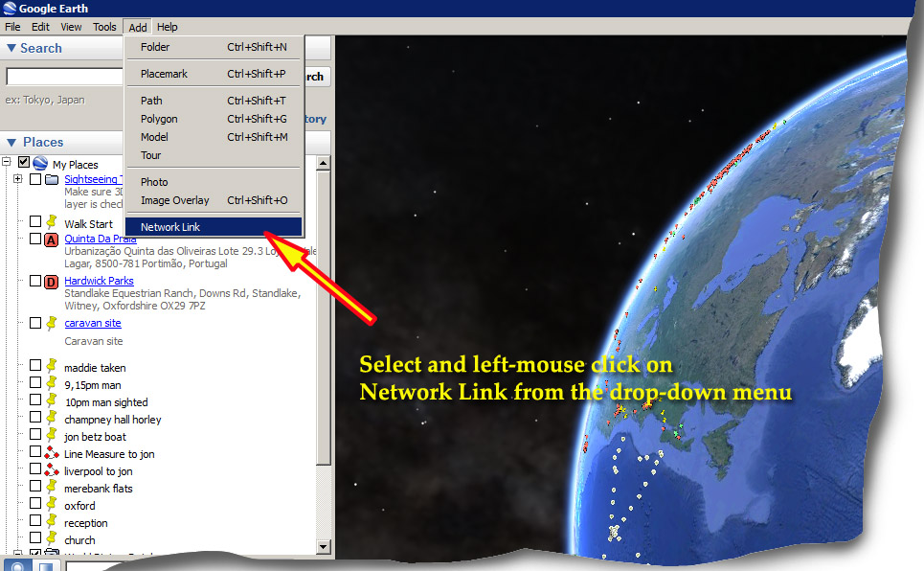Choose Placemark in the Add menu
The width and height of the screenshot is (924, 571).
point(214,74)
